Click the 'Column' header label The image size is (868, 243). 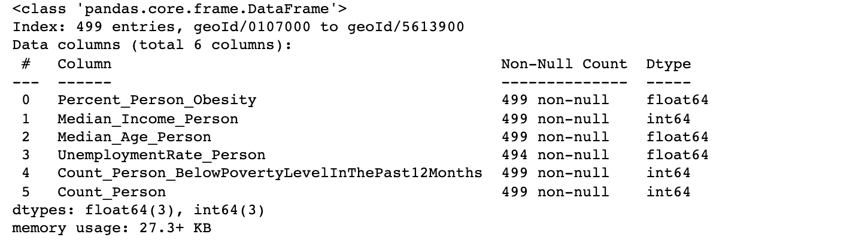pyautogui.click(x=84, y=64)
